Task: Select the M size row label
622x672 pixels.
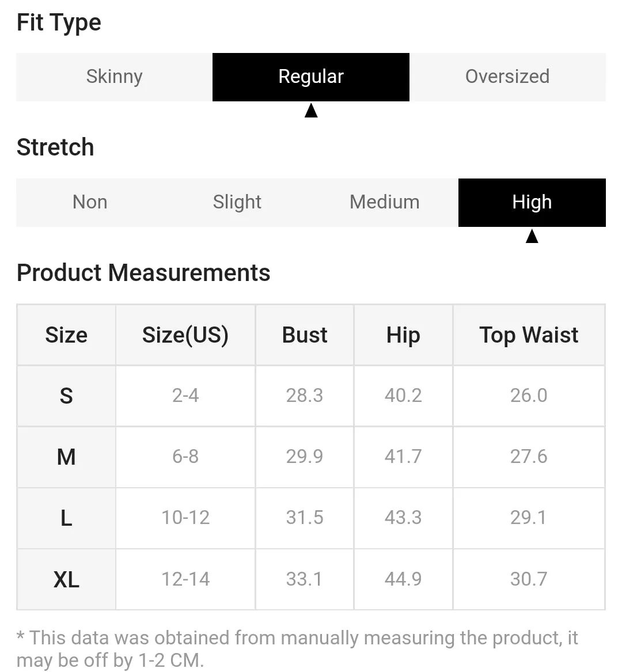Action: click(x=66, y=457)
